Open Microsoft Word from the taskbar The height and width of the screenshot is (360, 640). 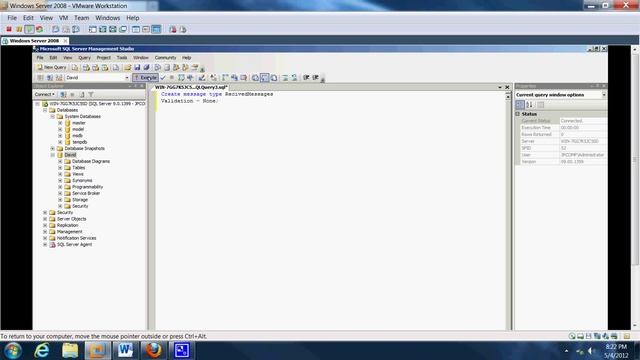(x=125, y=351)
